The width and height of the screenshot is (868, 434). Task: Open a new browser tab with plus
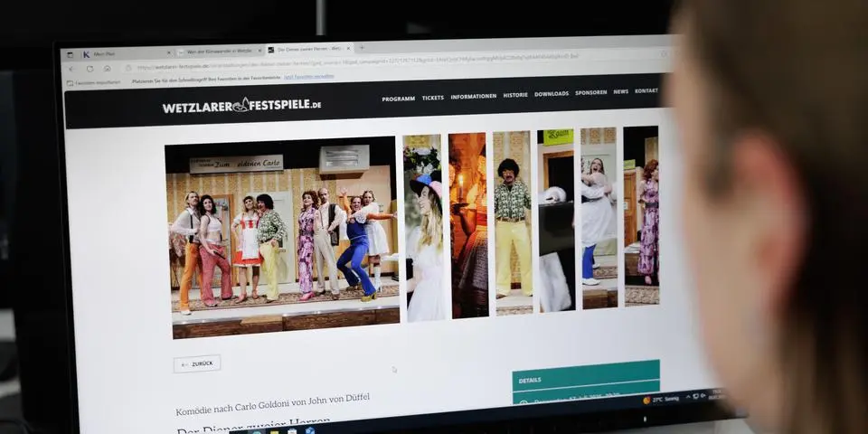click(362, 48)
